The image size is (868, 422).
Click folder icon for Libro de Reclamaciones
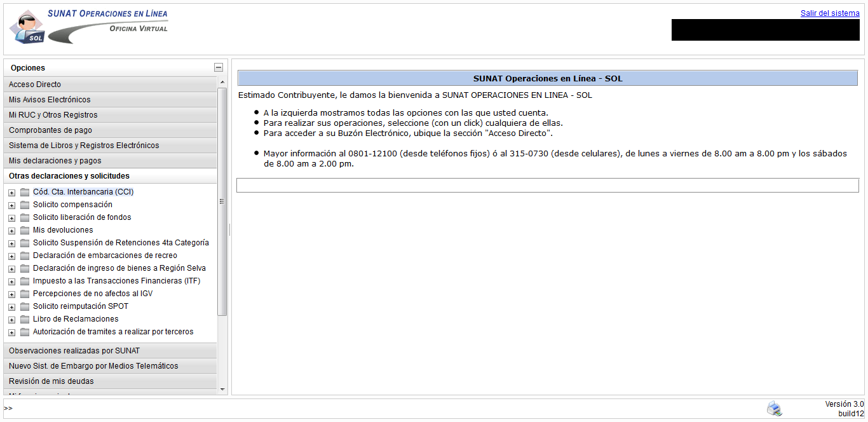point(25,319)
